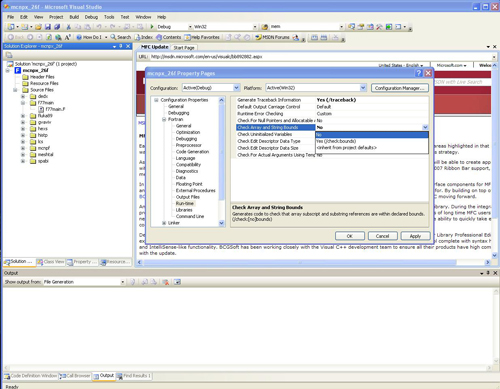500x389 pixels.
Task: Switch to the Call Browser tab
Action: tap(75, 376)
